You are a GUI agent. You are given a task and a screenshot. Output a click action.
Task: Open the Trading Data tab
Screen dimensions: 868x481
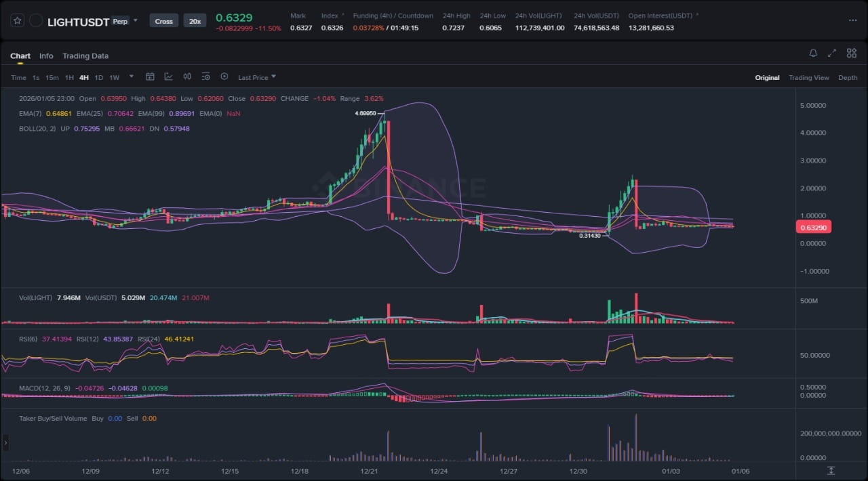click(x=85, y=56)
